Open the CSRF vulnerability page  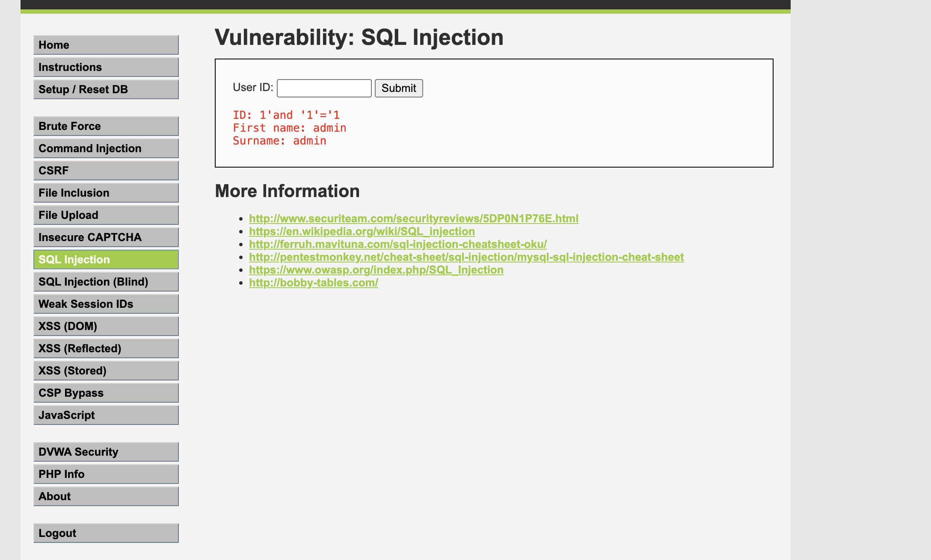pos(106,171)
